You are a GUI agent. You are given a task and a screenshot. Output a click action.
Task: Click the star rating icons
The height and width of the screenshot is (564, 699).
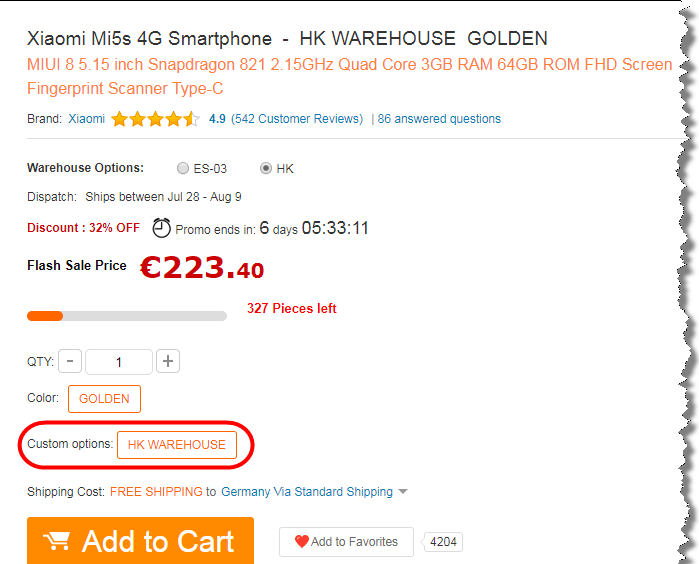(x=155, y=119)
